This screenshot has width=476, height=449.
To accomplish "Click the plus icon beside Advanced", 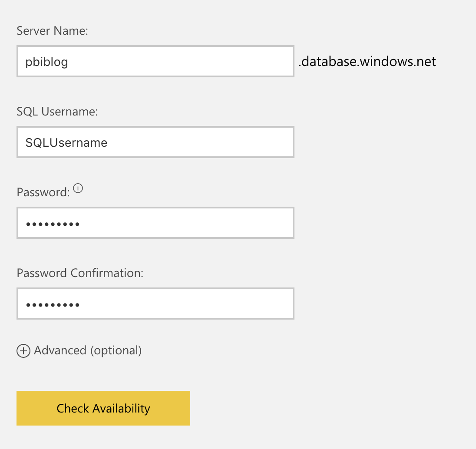I will click(x=23, y=351).
